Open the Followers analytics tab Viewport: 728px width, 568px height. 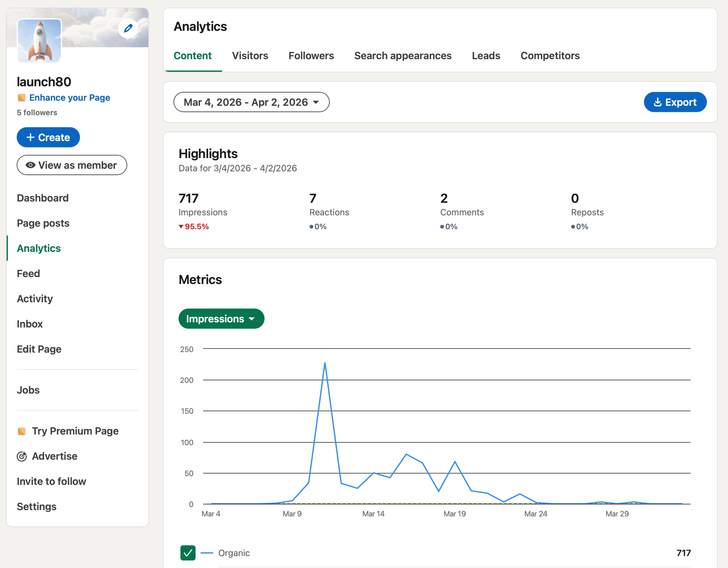point(311,55)
